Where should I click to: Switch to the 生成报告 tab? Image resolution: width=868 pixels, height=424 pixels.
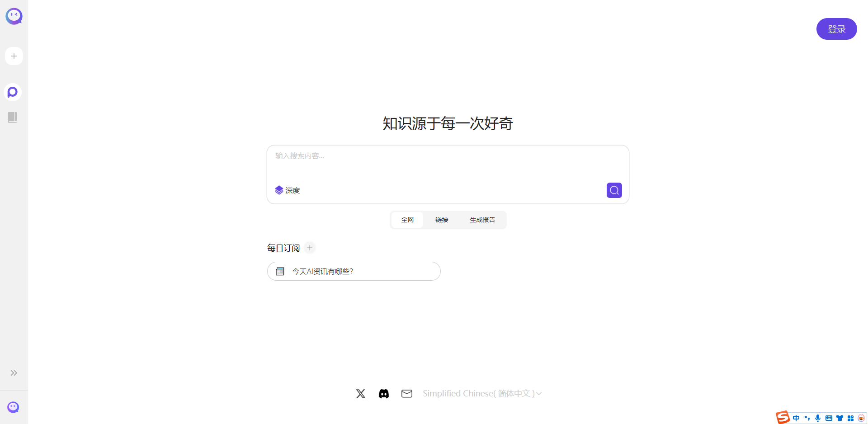click(482, 220)
